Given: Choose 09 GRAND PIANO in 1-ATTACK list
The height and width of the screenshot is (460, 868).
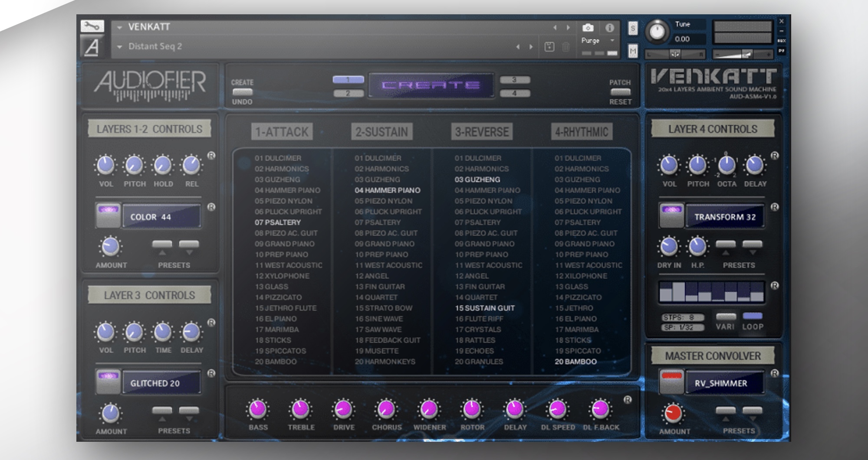Looking at the screenshot, I should (x=285, y=244).
